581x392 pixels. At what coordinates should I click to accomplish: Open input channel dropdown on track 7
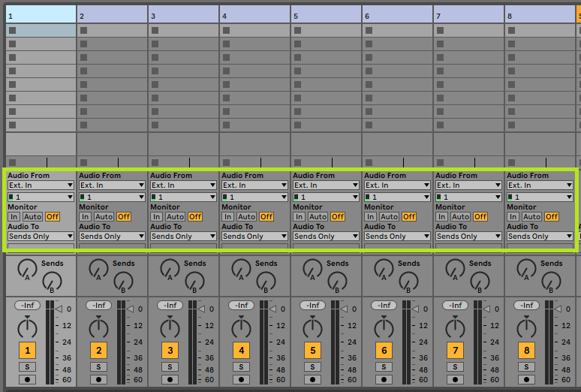[x=468, y=197]
